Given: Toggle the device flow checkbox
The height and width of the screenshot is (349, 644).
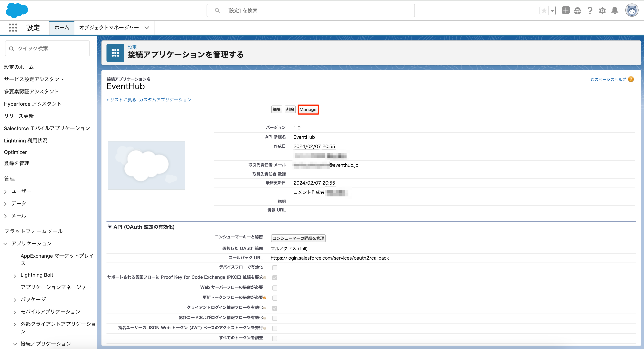Looking at the screenshot, I should 275,268.
